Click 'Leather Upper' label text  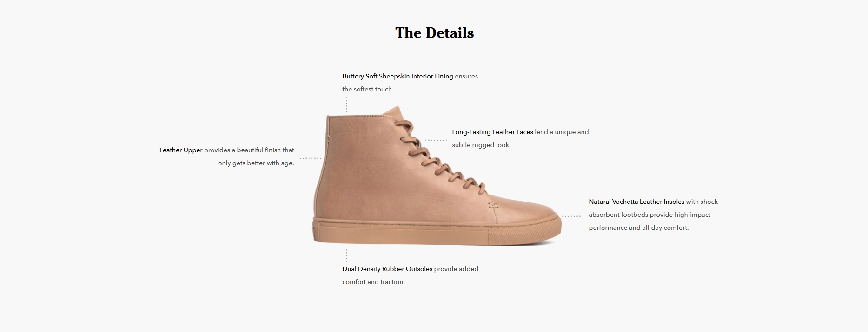181,150
